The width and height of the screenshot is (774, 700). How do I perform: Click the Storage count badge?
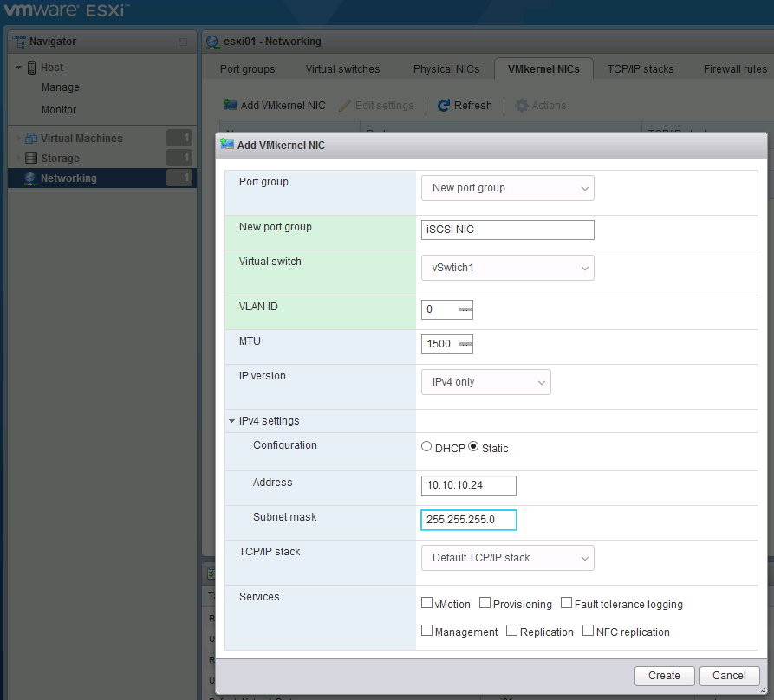[x=179, y=158]
